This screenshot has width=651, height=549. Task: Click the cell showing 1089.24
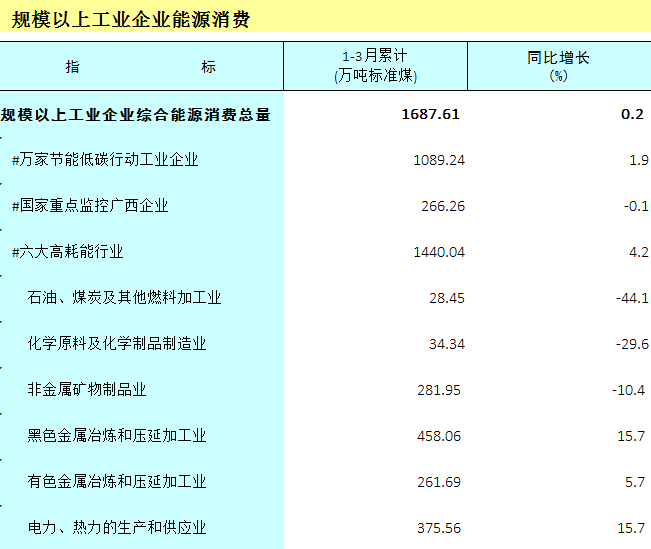point(438,160)
